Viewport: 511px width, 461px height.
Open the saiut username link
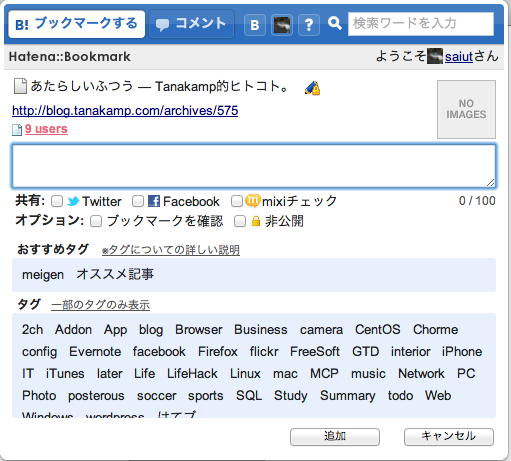coord(459,57)
